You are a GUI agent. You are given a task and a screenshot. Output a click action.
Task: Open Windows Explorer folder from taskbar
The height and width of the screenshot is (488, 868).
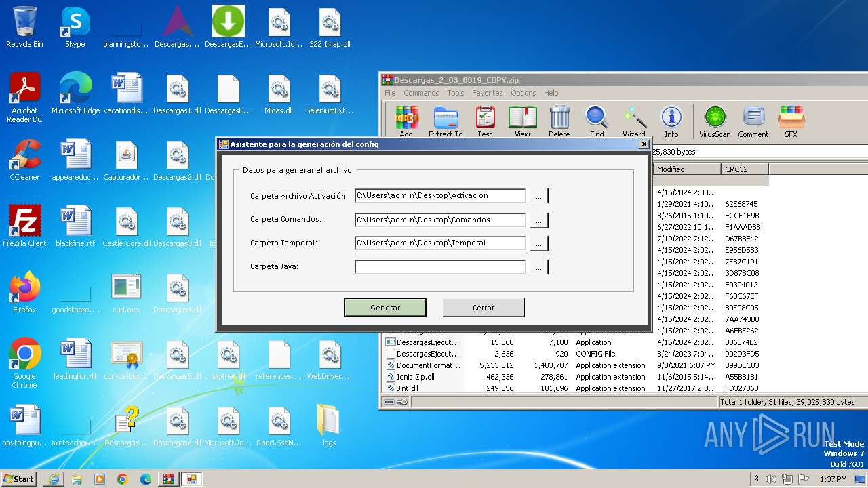(x=77, y=479)
